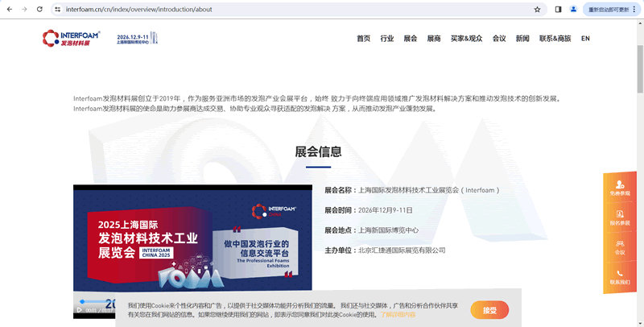Bookmark this page with star icon
The image size is (644, 327).
coord(537,10)
